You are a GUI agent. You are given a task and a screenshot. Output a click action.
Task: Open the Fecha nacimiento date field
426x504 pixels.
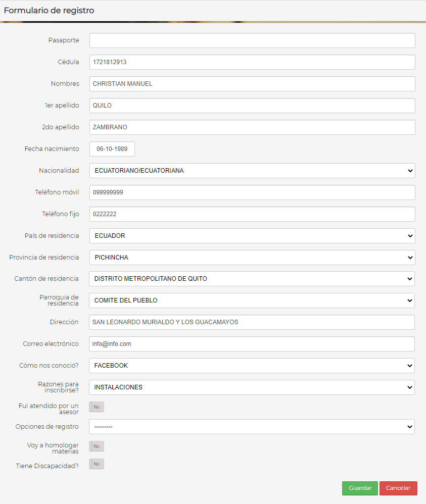pos(112,149)
